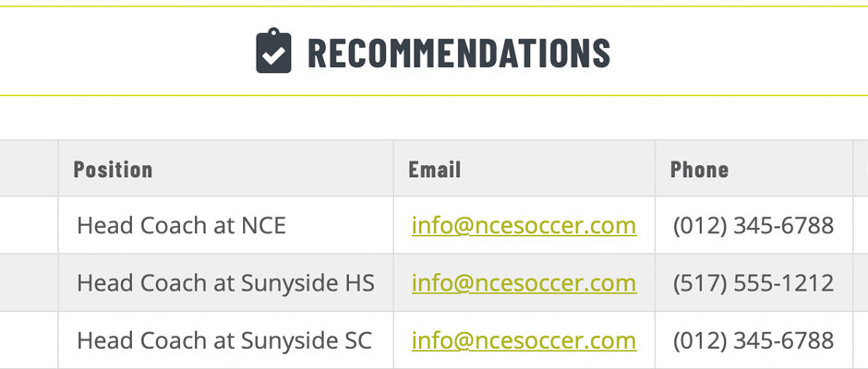868x369 pixels.
Task: Select the RECOMMENDATIONS heading text
Action: pos(459,54)
